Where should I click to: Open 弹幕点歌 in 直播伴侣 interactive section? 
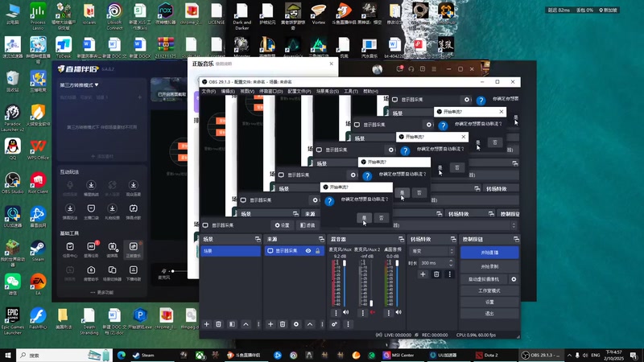tap(134, 212)
